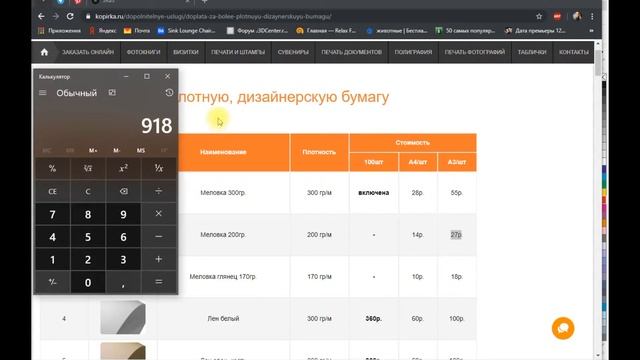Viewport: 640px width, 360px height.
Task: Click the plus key in calculator
Action: 159,259
